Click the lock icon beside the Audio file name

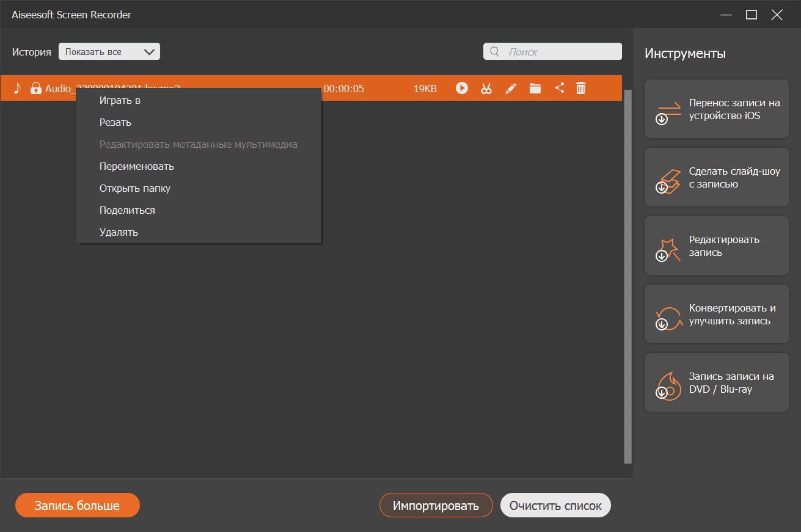point(36,88)
